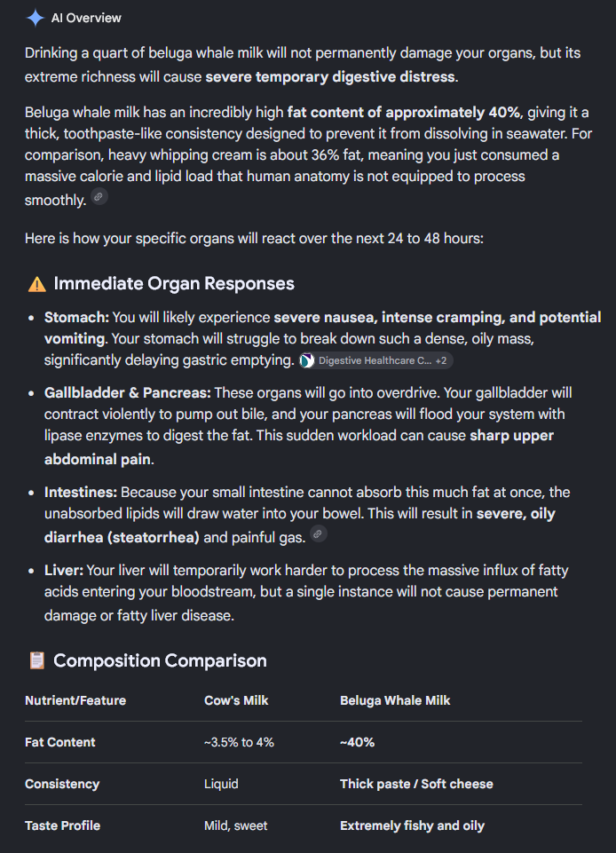Click the Digestive Healthcare logo in citation chip

tap(307, 360)
